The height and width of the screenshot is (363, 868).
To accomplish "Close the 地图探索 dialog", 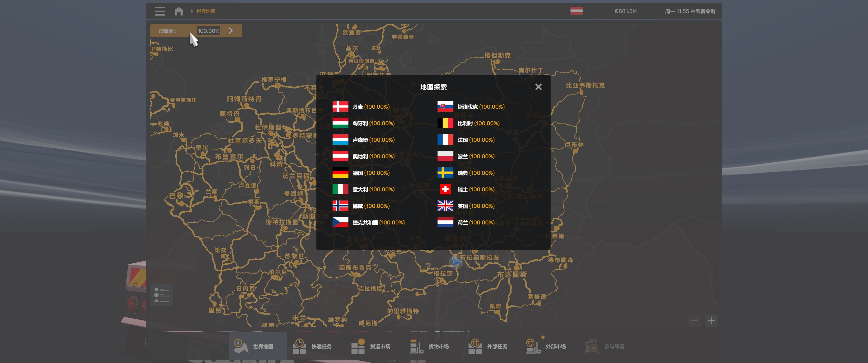I will [x=538, y=87].
